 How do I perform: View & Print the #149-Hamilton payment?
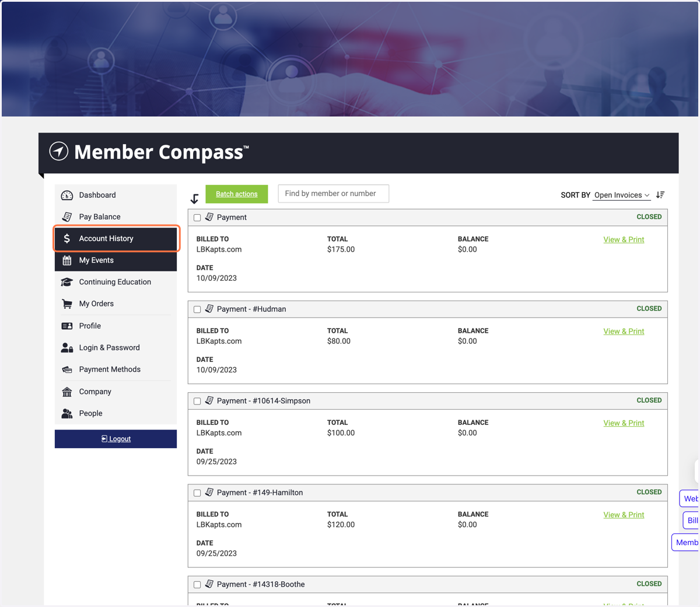624,515
